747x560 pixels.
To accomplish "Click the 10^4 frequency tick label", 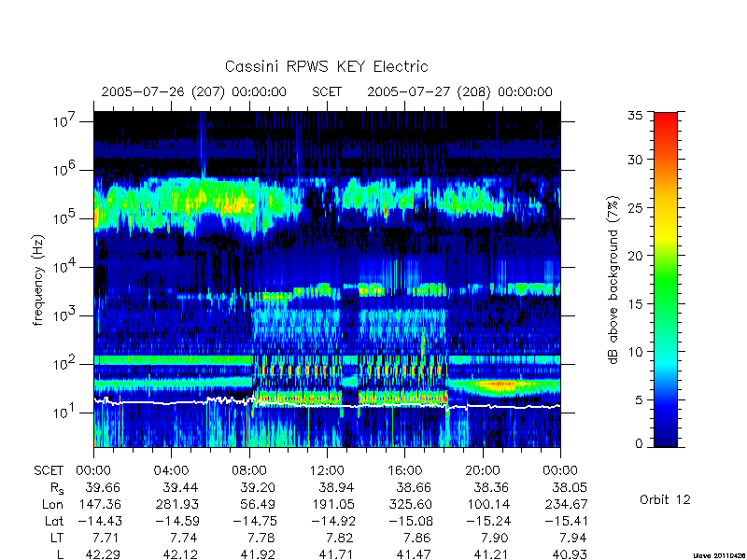I will pos(65,267).
